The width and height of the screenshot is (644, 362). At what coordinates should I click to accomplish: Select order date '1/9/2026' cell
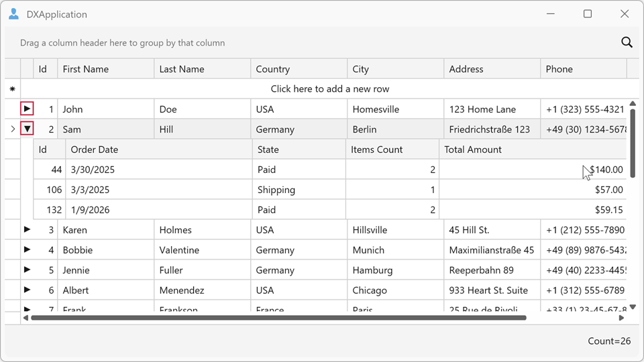(159, 210)
